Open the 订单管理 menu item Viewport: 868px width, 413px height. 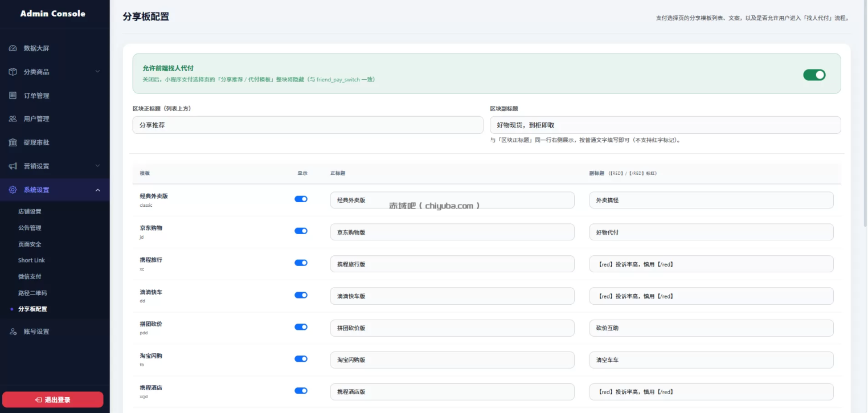point(55,96)
